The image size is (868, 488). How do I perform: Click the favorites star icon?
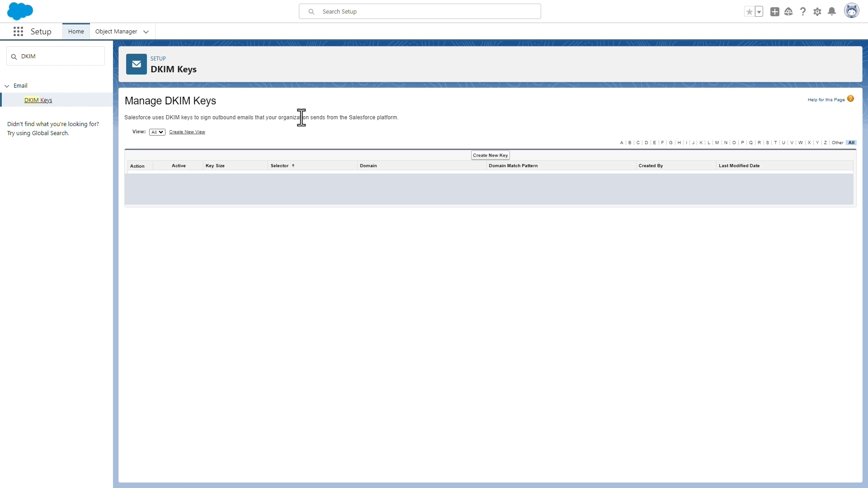750,12
